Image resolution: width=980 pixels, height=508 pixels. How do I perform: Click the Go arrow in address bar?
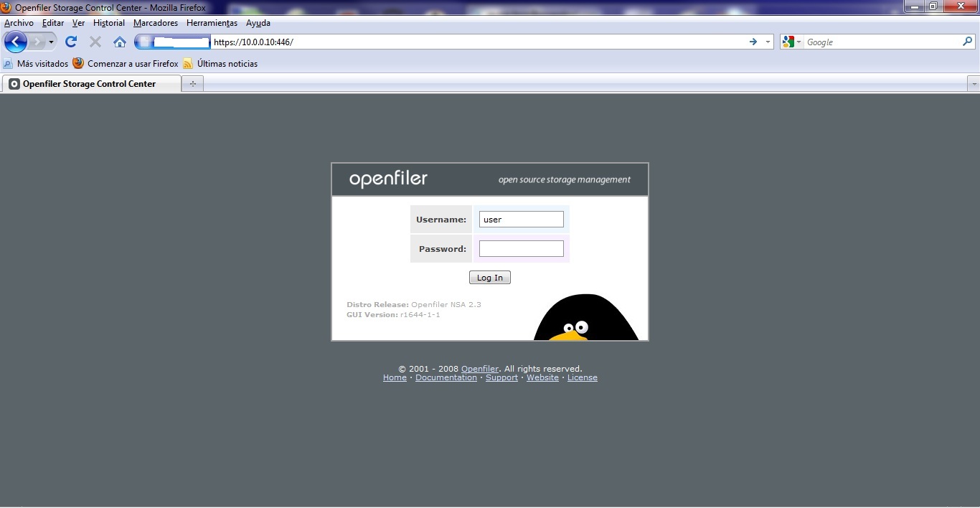tap(753, 42)
